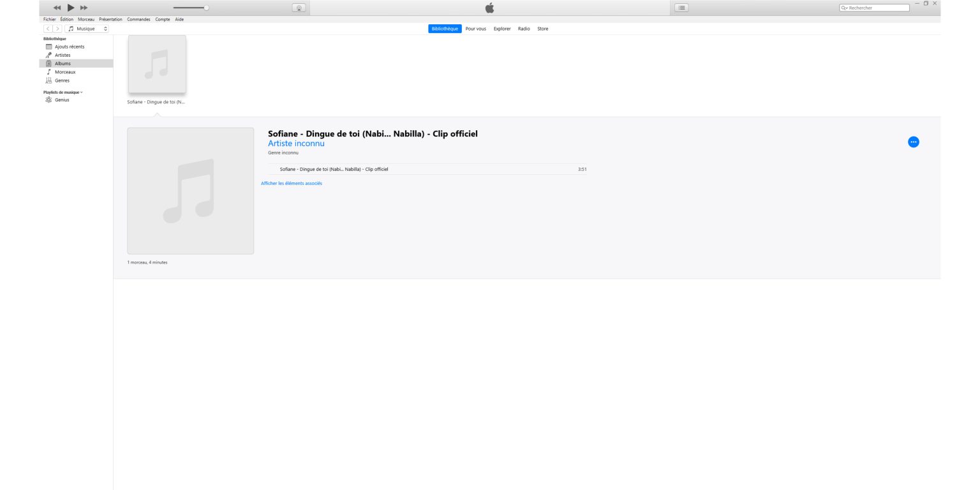Click the rewind (previous track) button
The height and width of the screenshot is (490, 980).
point(57,8)
